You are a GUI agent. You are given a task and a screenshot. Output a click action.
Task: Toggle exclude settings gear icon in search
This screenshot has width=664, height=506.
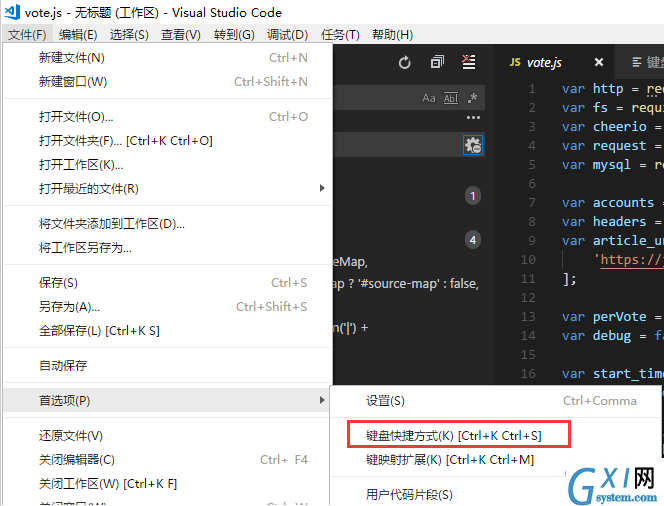coord(473,145)
